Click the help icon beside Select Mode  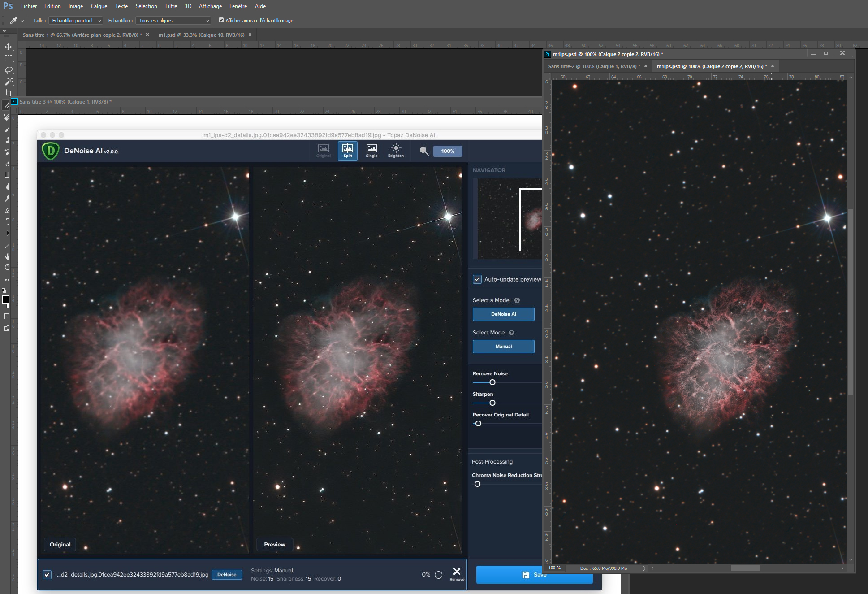[511, 333]
